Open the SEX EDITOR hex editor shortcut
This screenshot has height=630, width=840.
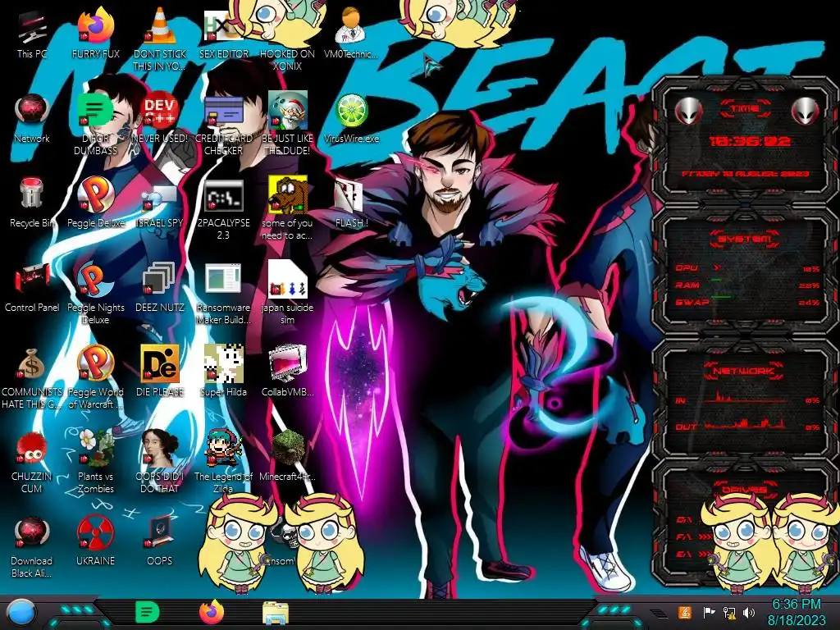[x=223, y=34]
